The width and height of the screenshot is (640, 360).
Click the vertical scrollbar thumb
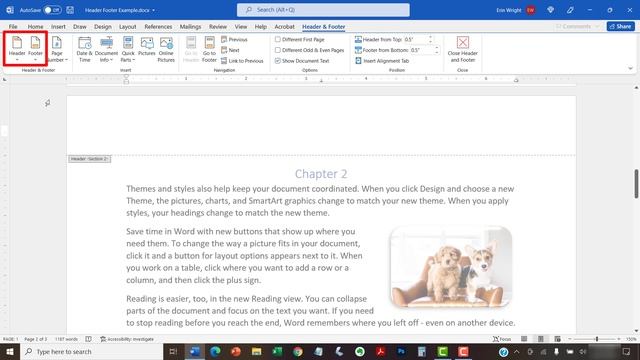point(636,184)
